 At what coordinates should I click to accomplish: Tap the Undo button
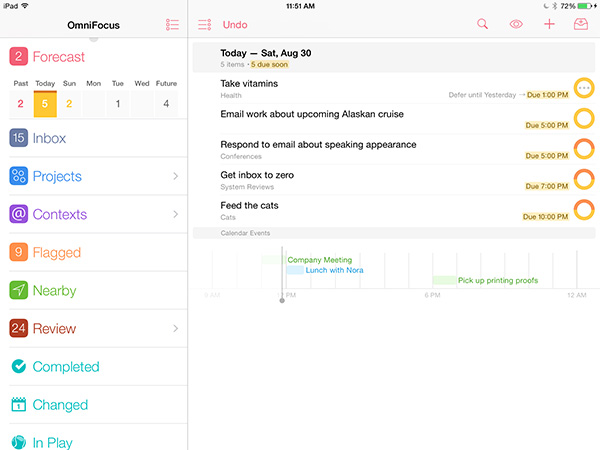pos(235,25)
